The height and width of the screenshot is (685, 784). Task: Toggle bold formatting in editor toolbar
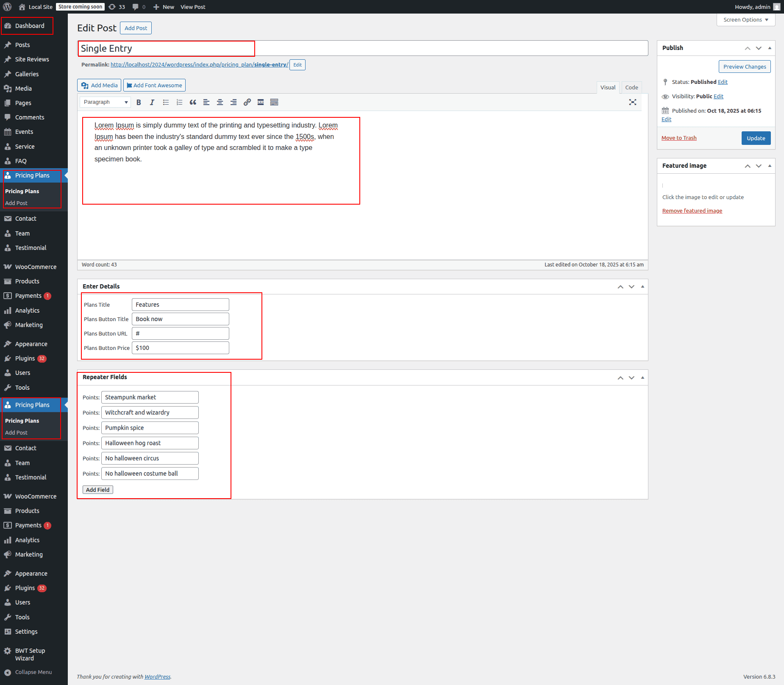(139, 102)
